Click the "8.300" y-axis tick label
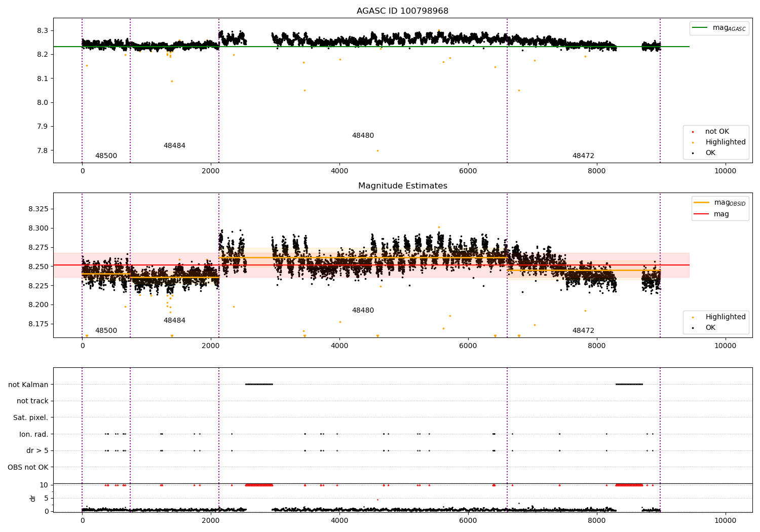760x532 pixels. (x=39, y=229)
